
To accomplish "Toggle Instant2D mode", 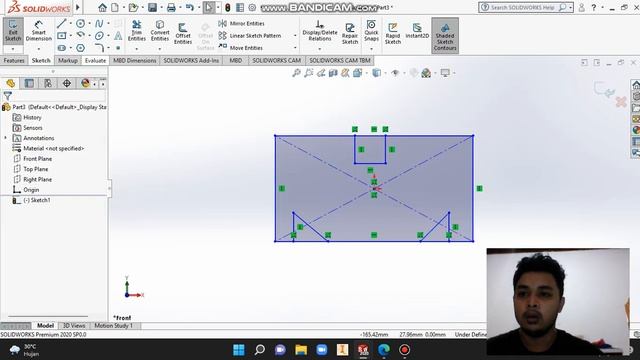I will (417, 31).
